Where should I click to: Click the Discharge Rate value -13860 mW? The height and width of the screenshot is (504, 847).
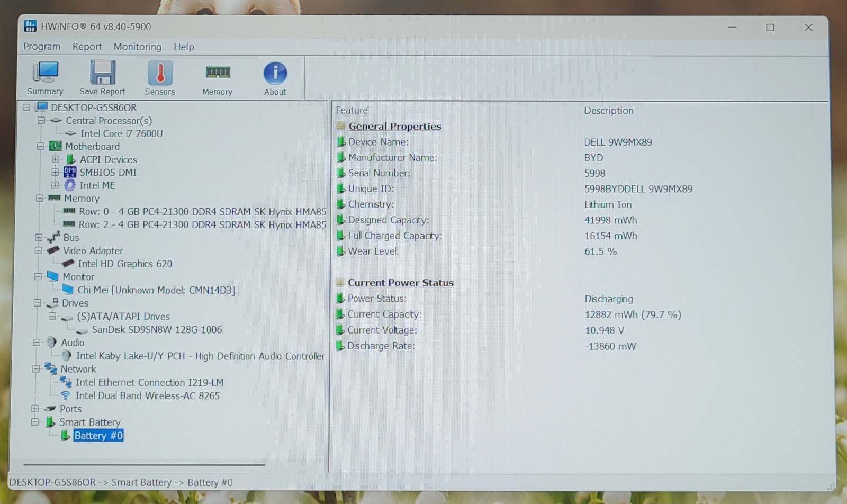(610, 346)
